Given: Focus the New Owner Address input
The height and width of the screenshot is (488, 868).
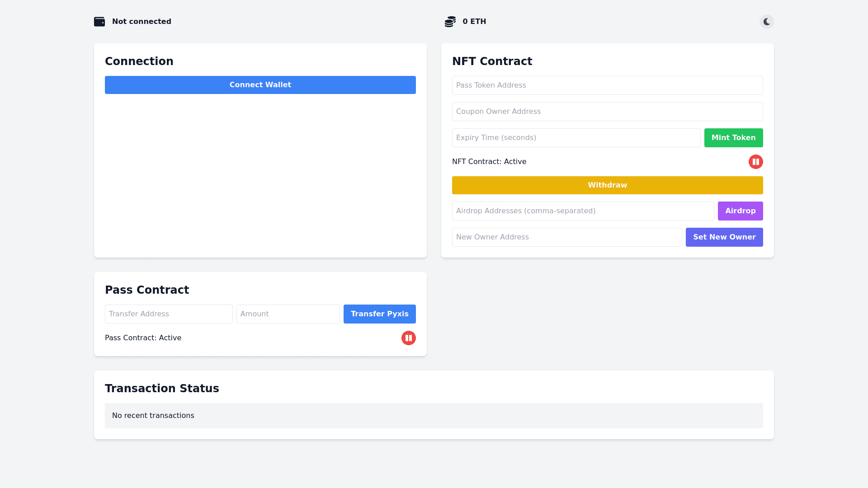Looking at the screenshot, I should pyautogui.click(x=566, y=237).
